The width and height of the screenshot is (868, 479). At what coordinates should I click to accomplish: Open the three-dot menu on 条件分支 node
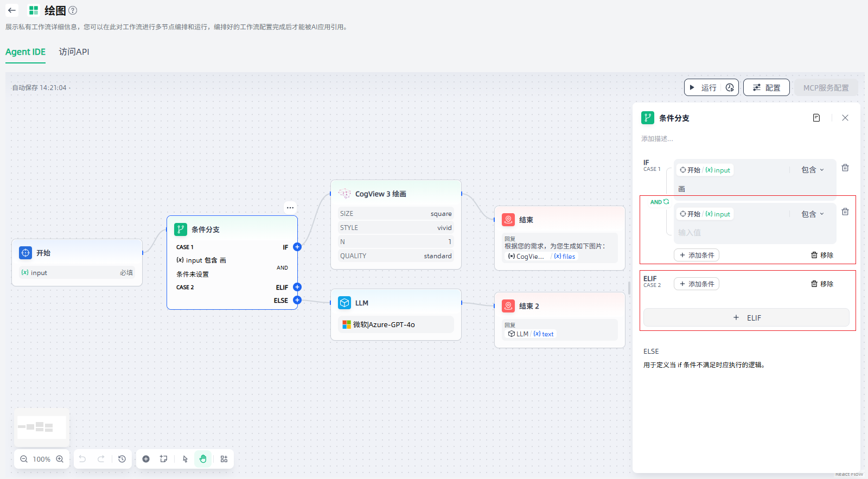tap(290, 207)
